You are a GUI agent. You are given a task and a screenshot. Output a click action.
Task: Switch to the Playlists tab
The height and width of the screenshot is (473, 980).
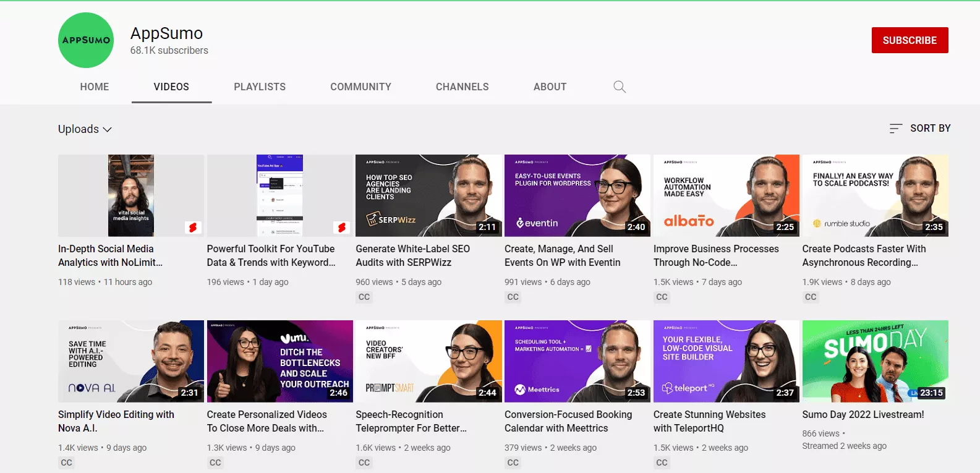[260, 87]
